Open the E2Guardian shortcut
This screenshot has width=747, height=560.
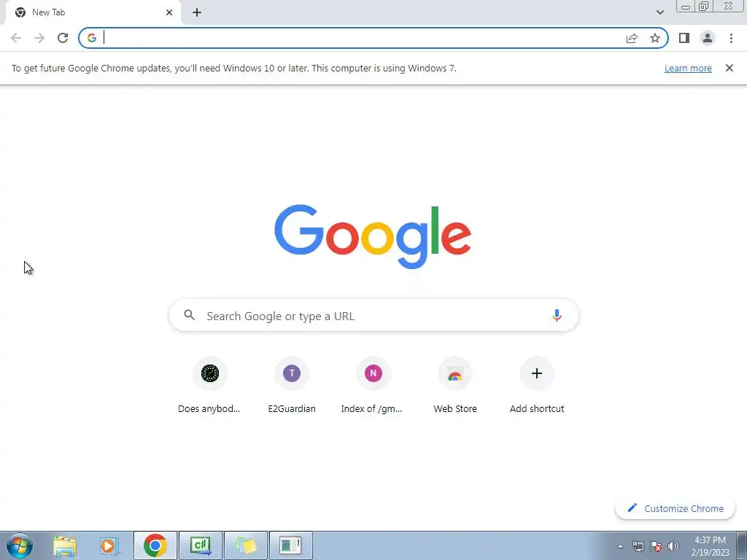[292, 386]
